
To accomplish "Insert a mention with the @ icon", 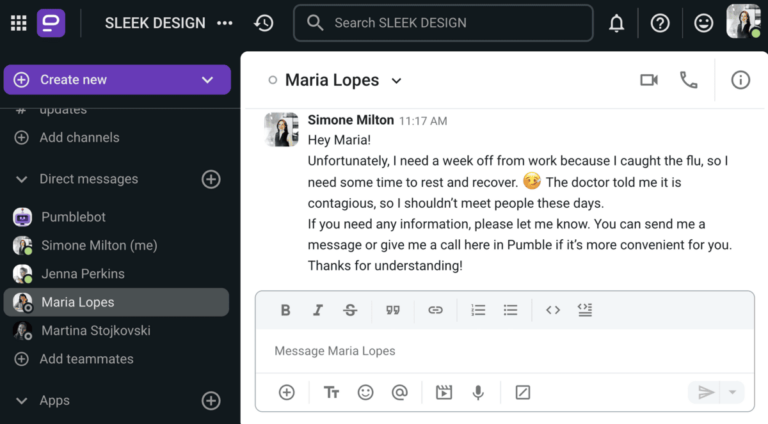I will point(399,393).
